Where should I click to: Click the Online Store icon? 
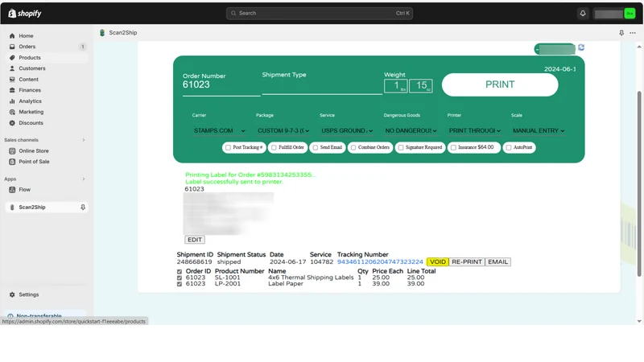[12, 151]
